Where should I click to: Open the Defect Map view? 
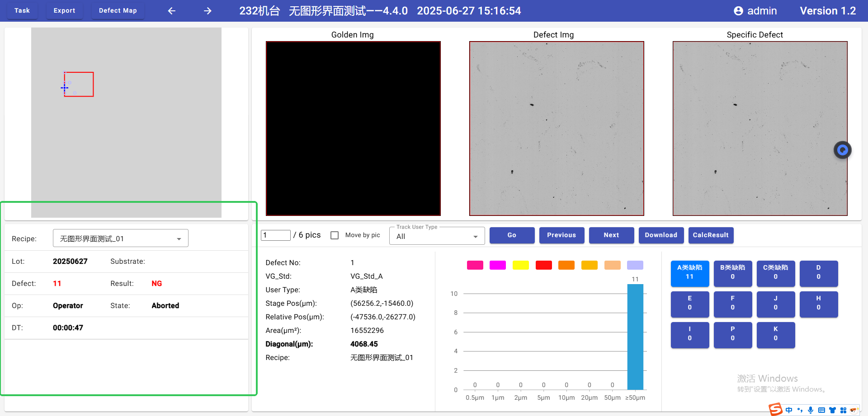[118, 10]
